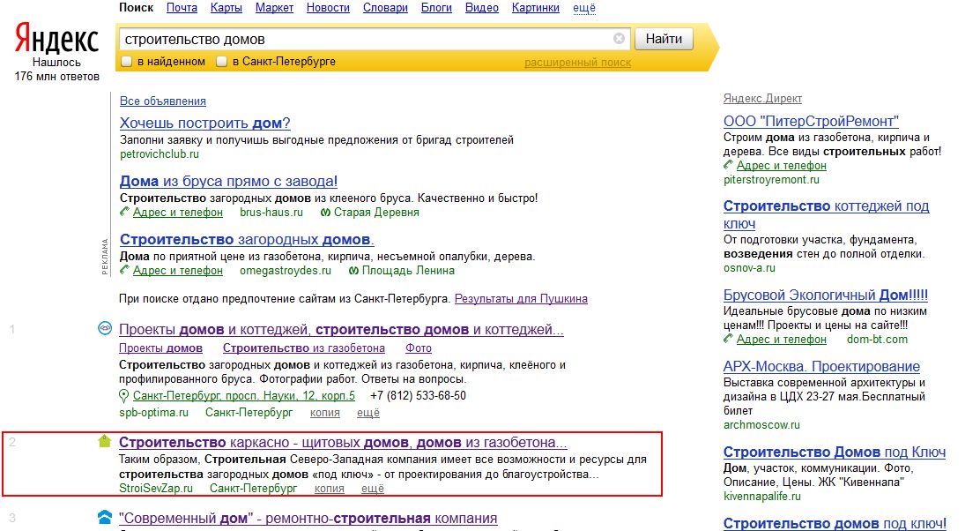
Task: Switch to the Карты tab
Action: [226, 8]
